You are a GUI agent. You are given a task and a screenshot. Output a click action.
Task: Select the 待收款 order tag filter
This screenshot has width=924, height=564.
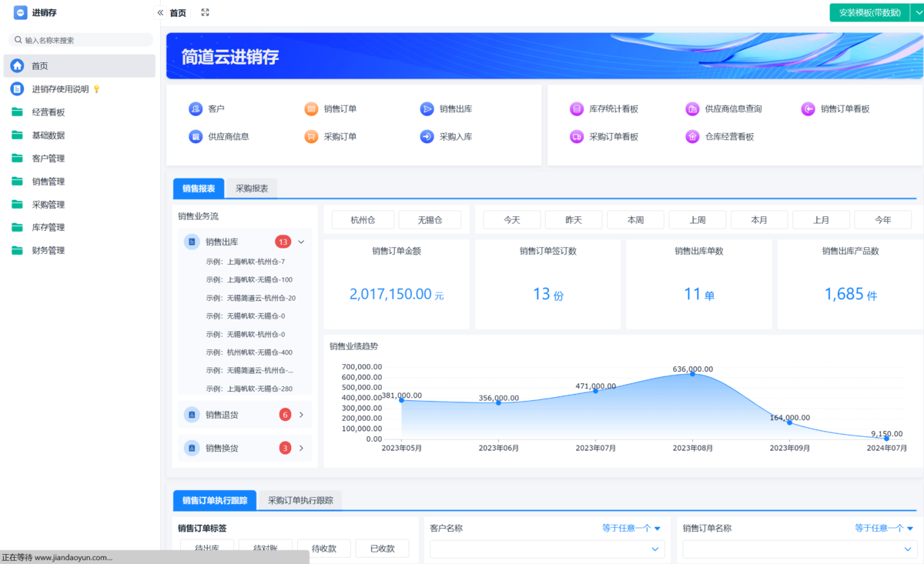tap(323, 549)
